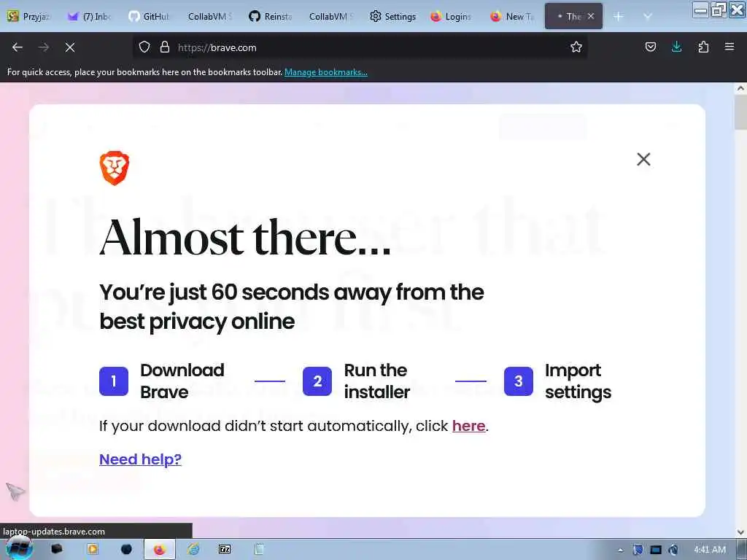Switch to the (7) Inbox tab
This screenshot has height=560, width=747.
pyautogui.click(x=90, y=17)
